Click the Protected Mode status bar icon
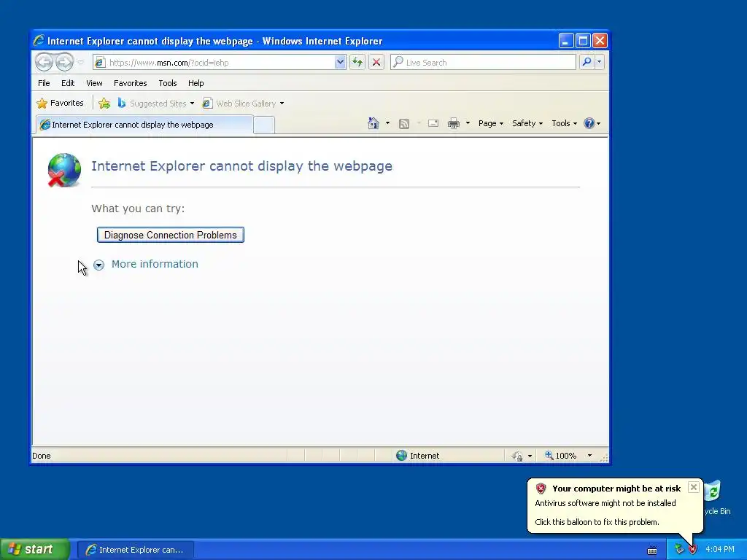747x560 pixels. (517, 456)
